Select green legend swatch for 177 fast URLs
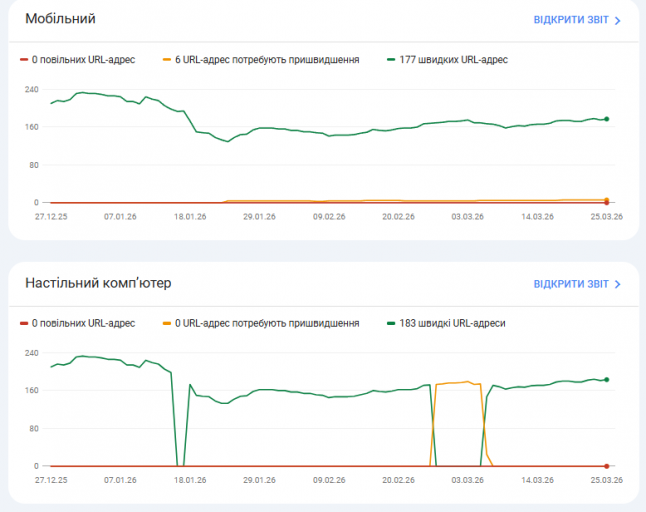646x512 pixels. (x=391, y=60)
